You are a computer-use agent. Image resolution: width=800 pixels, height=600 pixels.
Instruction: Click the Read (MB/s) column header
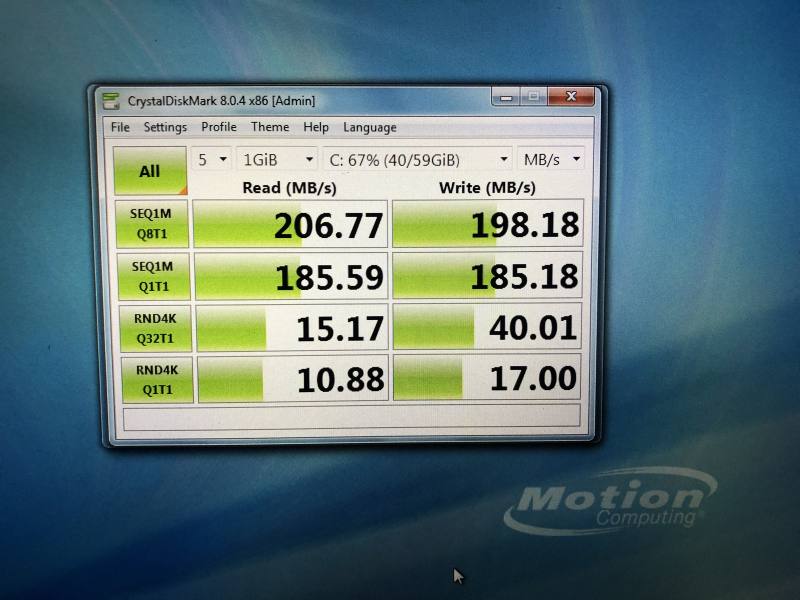[x=289, y=188]
